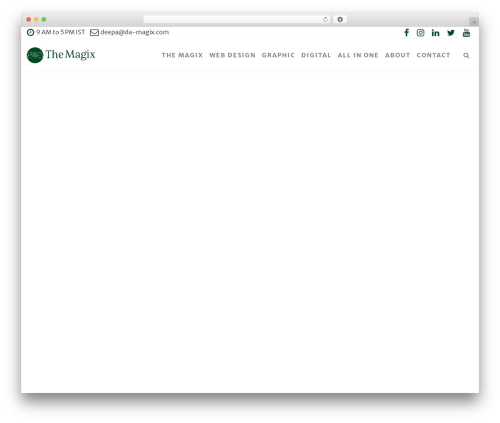Open a new tab with plus button
This screenshot has height=423, width=500.
[x=474, y=22]
